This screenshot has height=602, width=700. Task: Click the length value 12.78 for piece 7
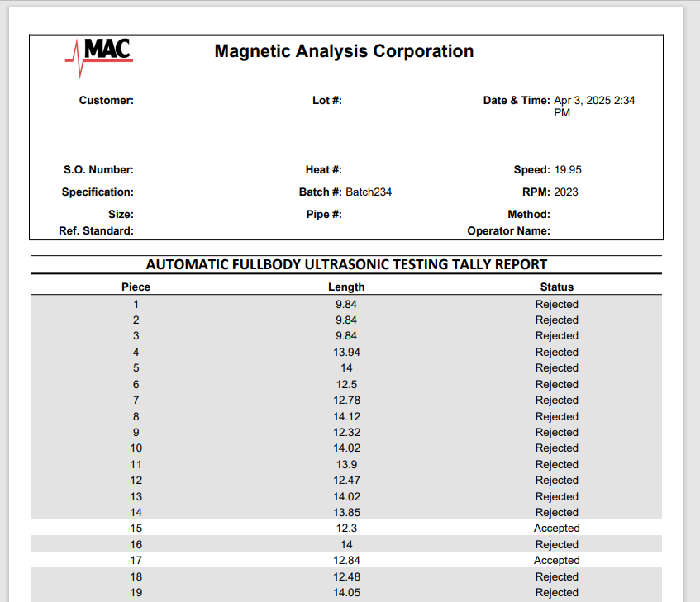(346, 400)
